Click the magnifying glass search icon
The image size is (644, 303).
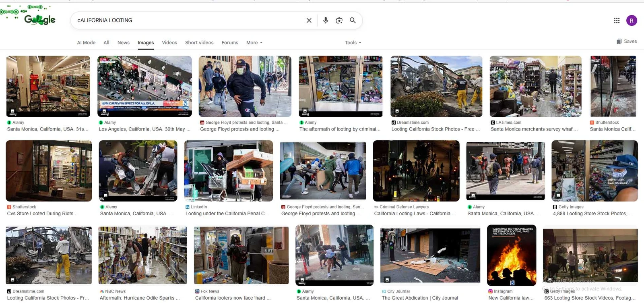pyautogui.click(x=353, y=21)
